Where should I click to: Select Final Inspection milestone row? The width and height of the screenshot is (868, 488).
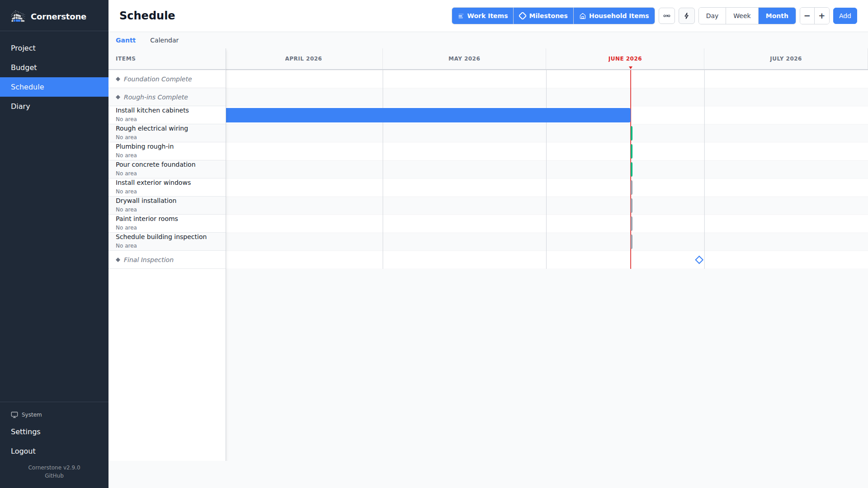coord(167,260)
